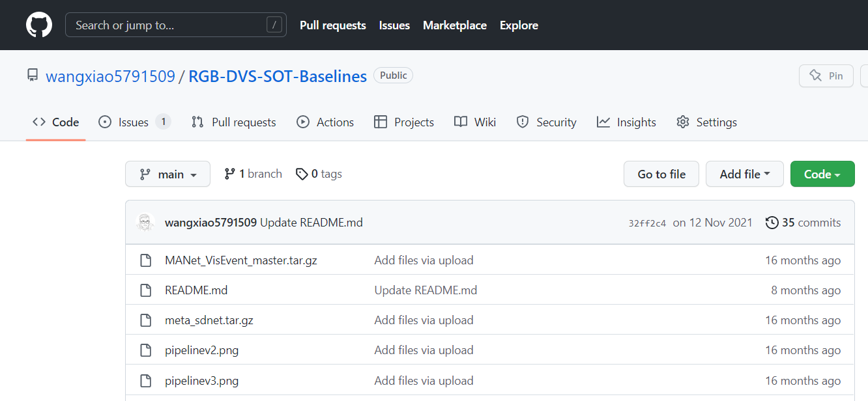Image resolution: width=868 pixels, height=401 pixels.
Task: Open Update README.md message in README.md row
Action: point(426,290)
